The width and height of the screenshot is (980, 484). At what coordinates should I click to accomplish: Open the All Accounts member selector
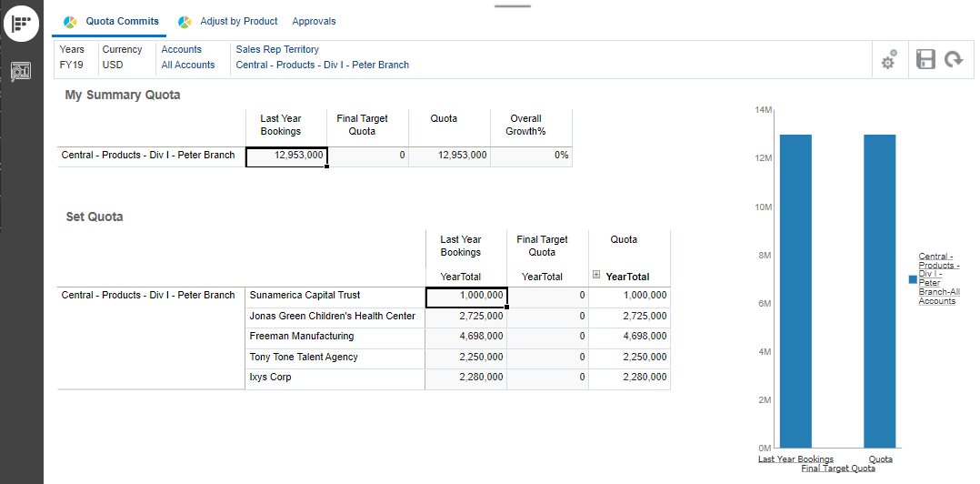click(188, 65)
